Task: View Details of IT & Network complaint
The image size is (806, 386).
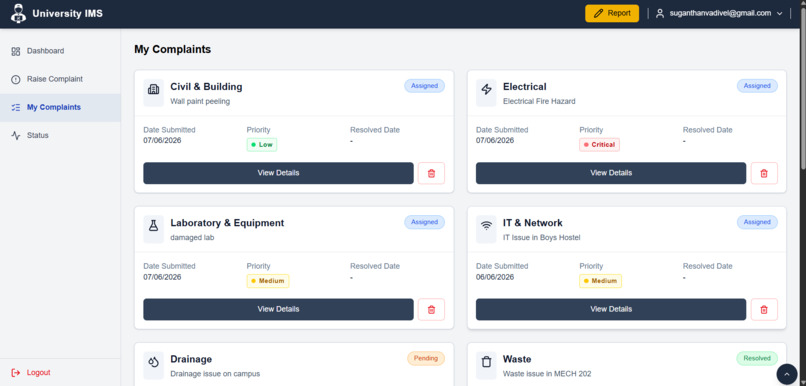Action: pos(611,309)
